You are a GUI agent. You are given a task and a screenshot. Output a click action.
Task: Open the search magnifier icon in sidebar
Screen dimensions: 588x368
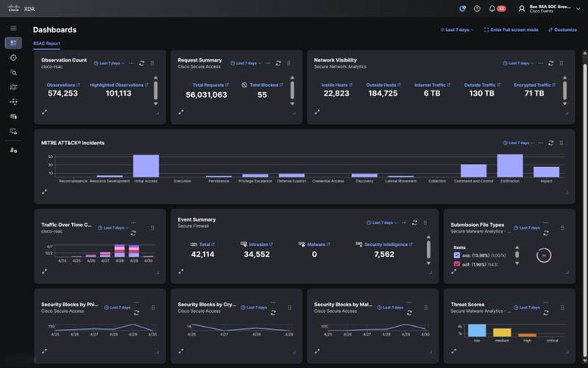pos(13,72)
